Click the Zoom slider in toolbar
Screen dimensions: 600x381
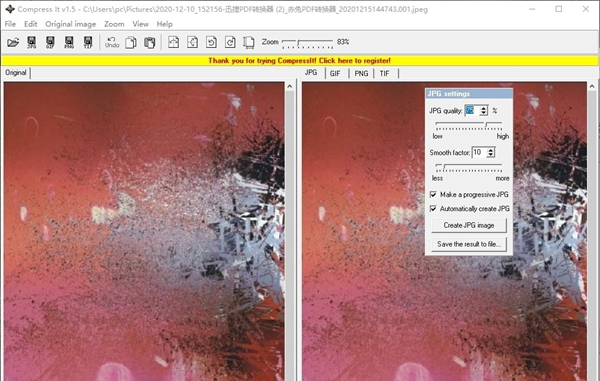308,42
